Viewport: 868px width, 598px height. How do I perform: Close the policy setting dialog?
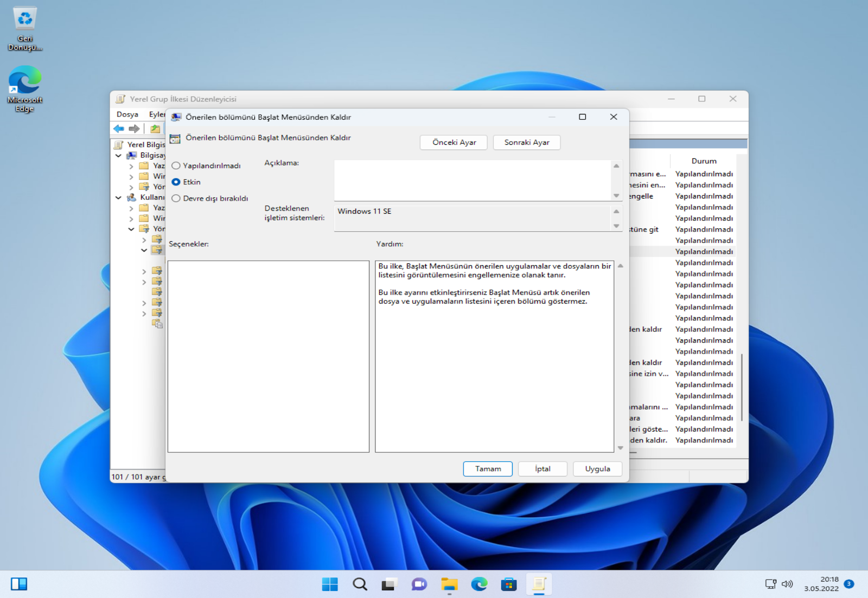(x=614, y=117)
